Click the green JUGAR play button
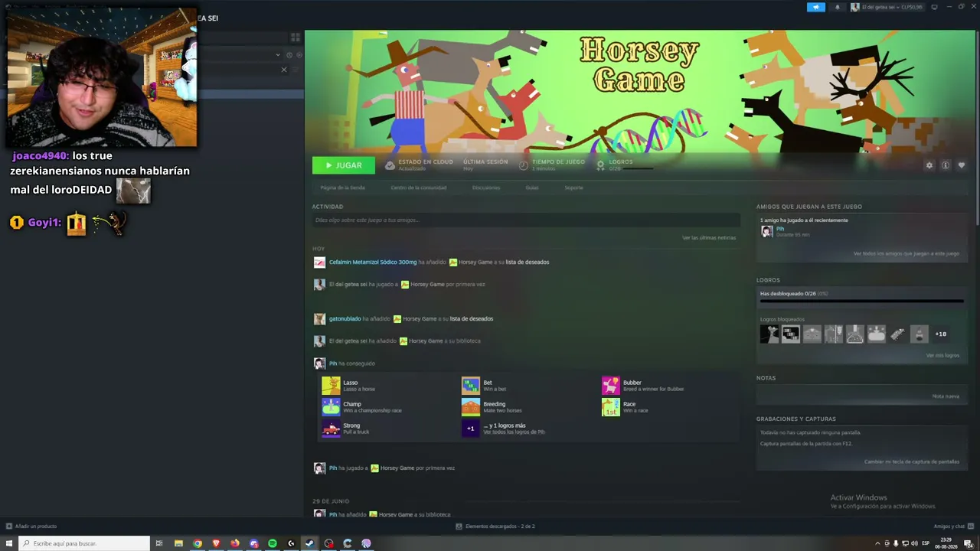The image size is (980, 551). 344,165
